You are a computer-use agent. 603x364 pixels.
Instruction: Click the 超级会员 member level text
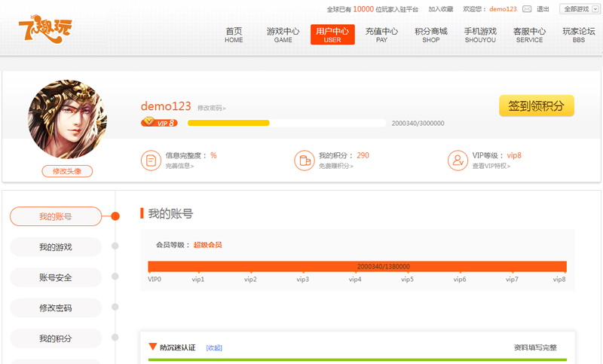pyautogui.click(x=208, y=245)
